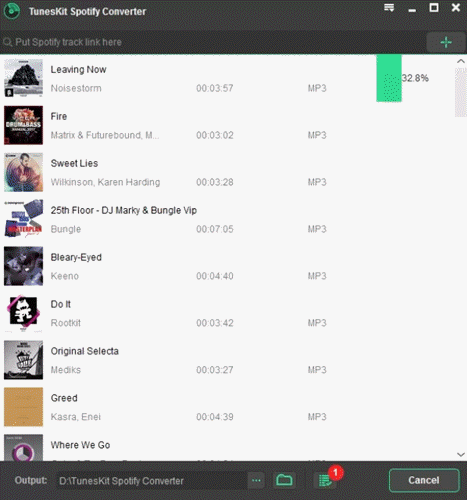Click the green plus add-track button
Image resolution: width=467 pixels, height=500 pixels.
tap(446, 42)
